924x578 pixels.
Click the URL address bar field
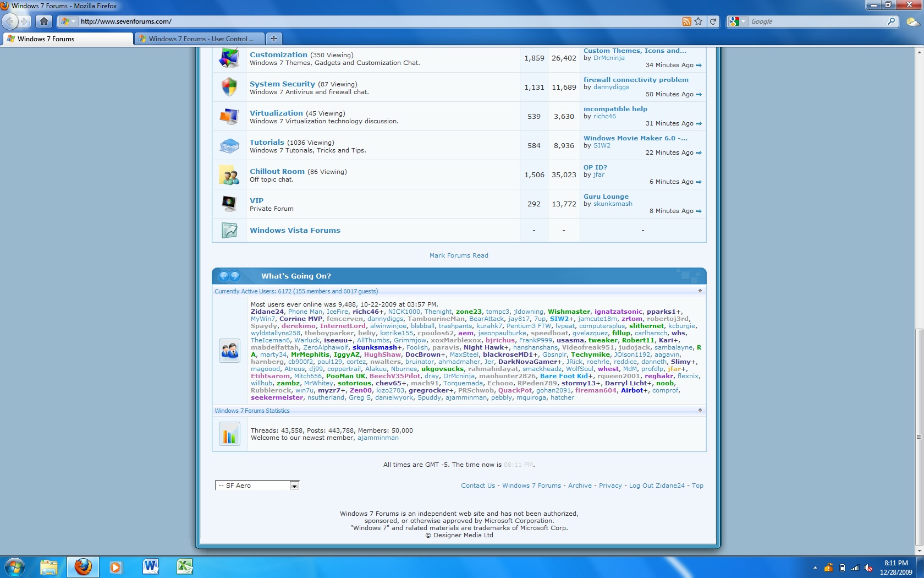pyautogui.click(x=380, y=21)
